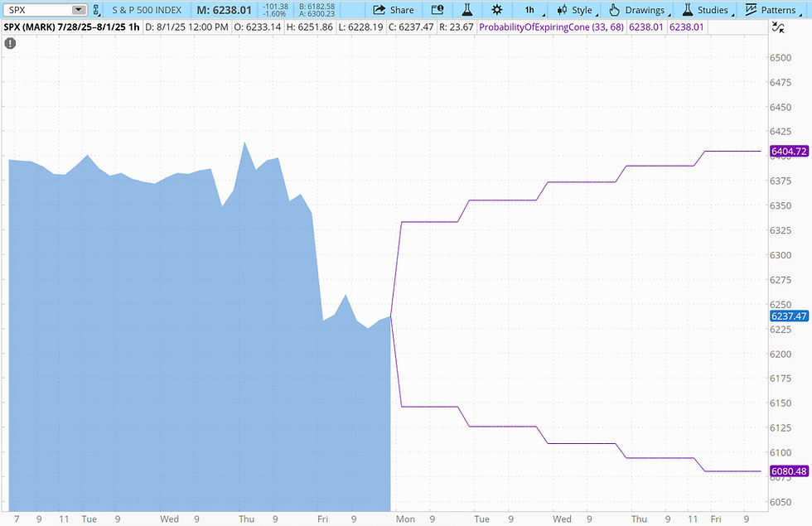Click the collapse price axis arrows icon
Screen dimensions: 812x526
[x=778, y=27]
